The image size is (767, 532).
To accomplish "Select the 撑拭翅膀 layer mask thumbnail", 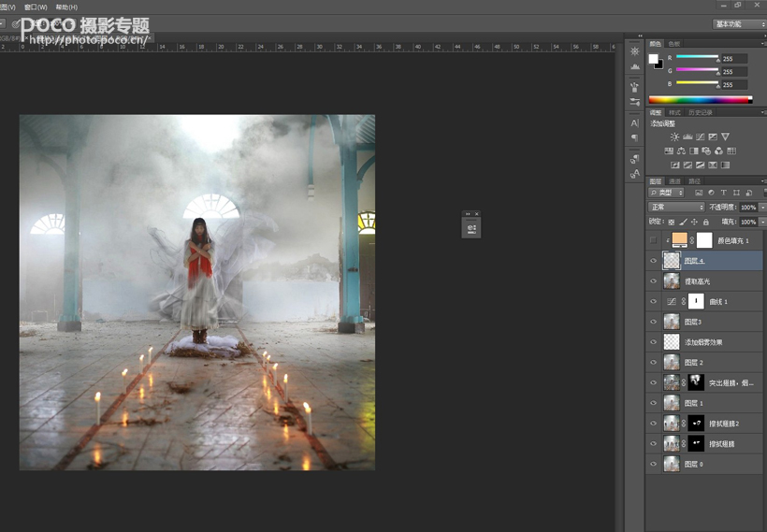I will (696, 443).
